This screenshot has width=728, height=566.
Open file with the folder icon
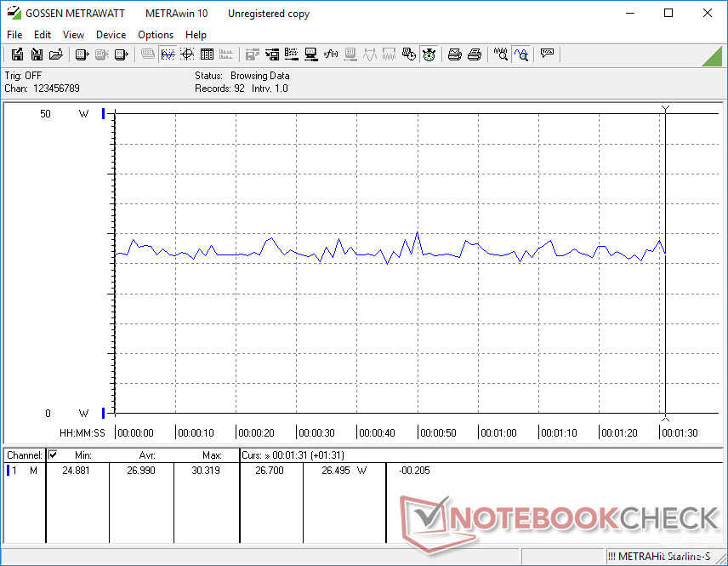pyautogui.click(x=56, y=54)
